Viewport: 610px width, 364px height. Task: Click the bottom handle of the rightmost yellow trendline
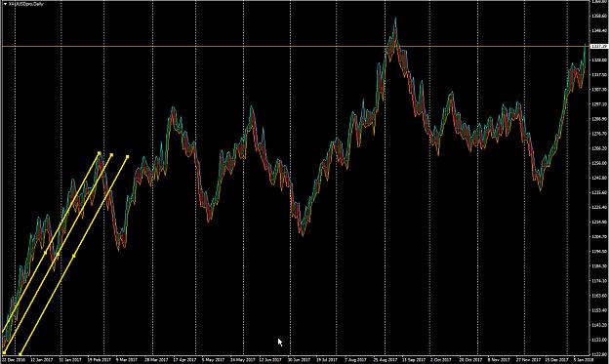(20, 354)
